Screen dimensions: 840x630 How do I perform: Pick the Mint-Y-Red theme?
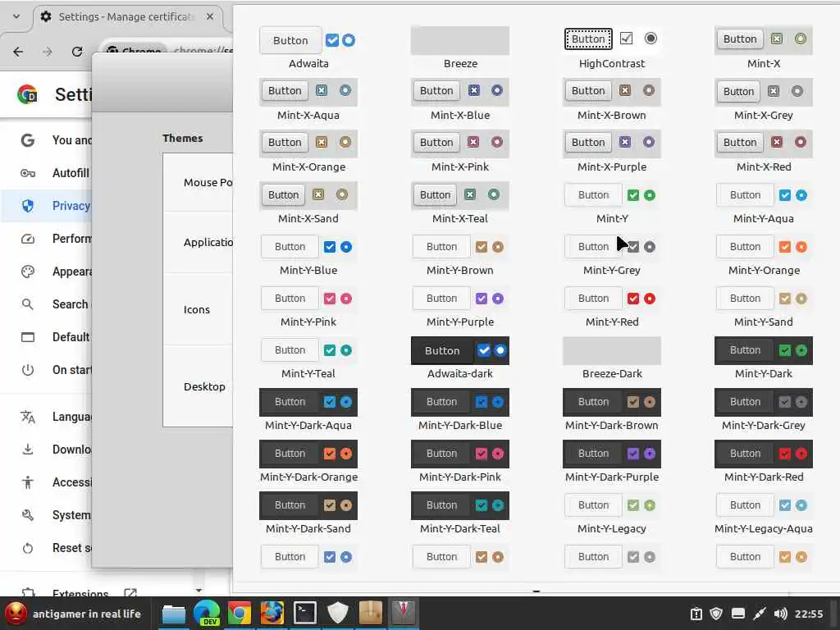(612, 307)
